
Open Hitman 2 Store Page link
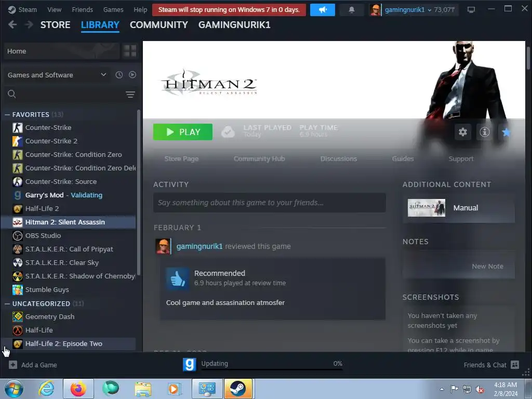click(181, 159)
